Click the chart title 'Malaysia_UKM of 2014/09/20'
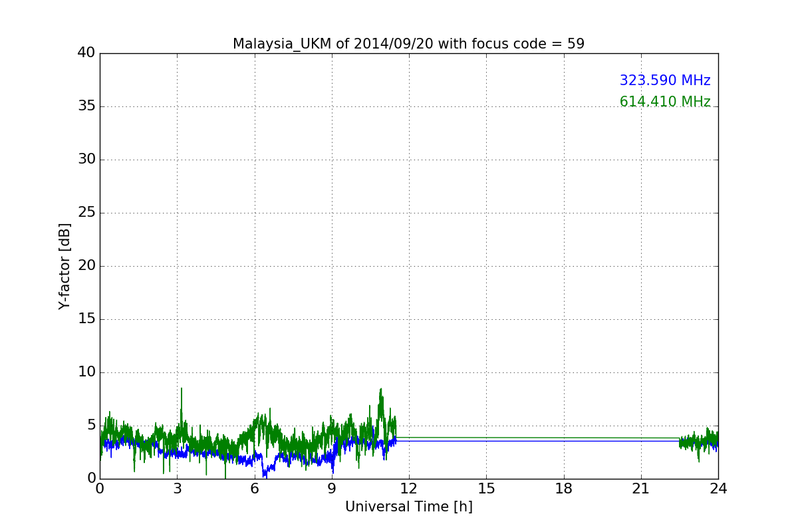Screen dimensions: 798x532 (x=408, y=44)
